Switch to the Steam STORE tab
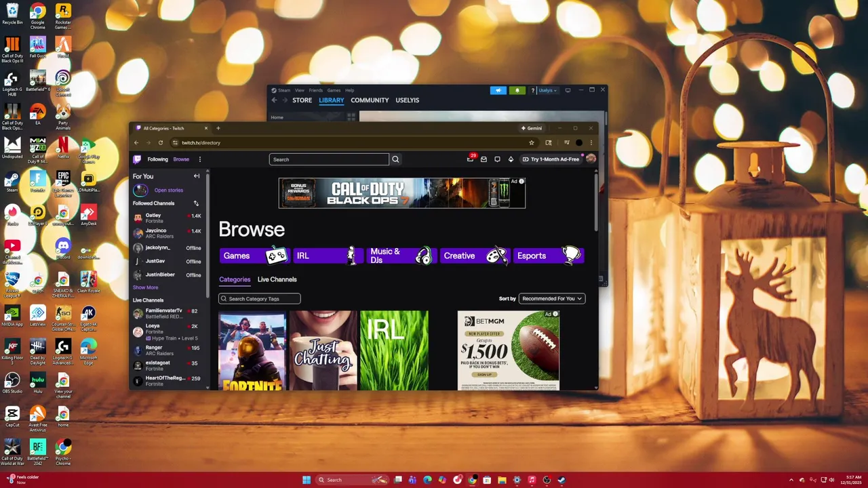Image resolution: width=868 pixels, height=488 pixels. [x=302, y=100]
